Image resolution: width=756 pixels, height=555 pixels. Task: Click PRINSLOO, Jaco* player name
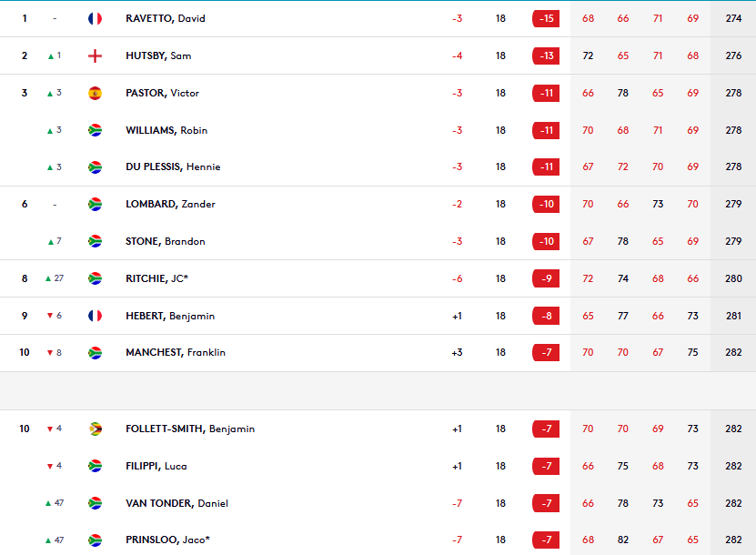pyautogui.click(x=167, y=540)
